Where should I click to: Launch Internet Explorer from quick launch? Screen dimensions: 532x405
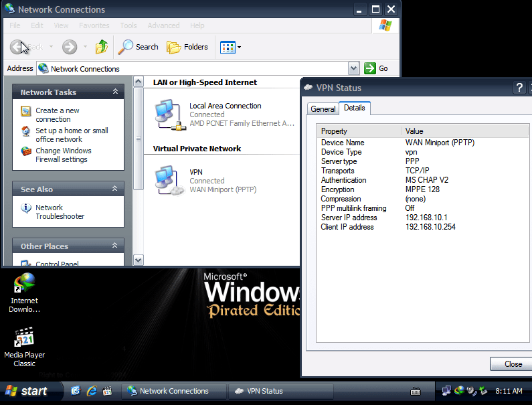pos(92,391)
